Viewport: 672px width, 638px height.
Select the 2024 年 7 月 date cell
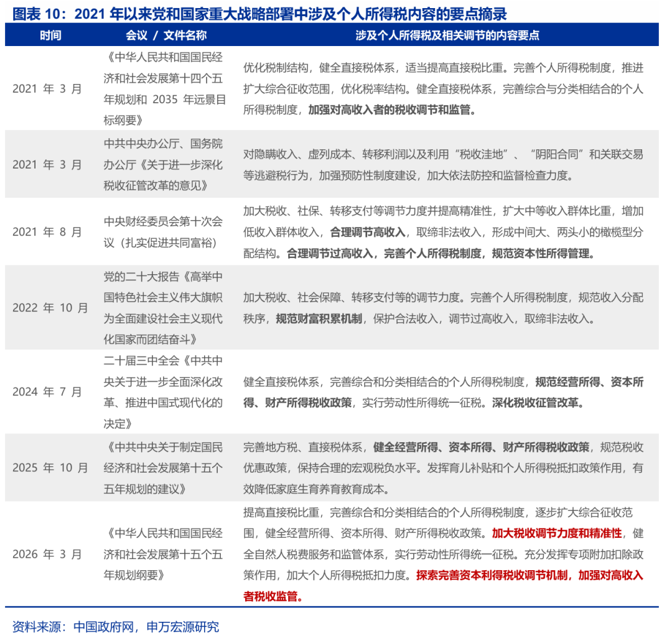[47, 391]
